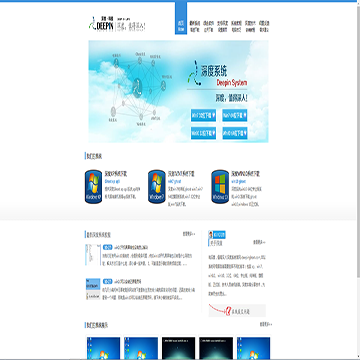Click the red circled icon in sidebar banner
360x360 pixels.
click(x=229, y=311)
